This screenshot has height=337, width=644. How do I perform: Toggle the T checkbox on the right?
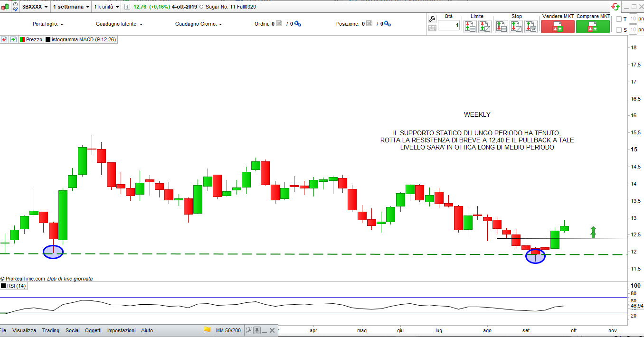(x=619, y=19)
